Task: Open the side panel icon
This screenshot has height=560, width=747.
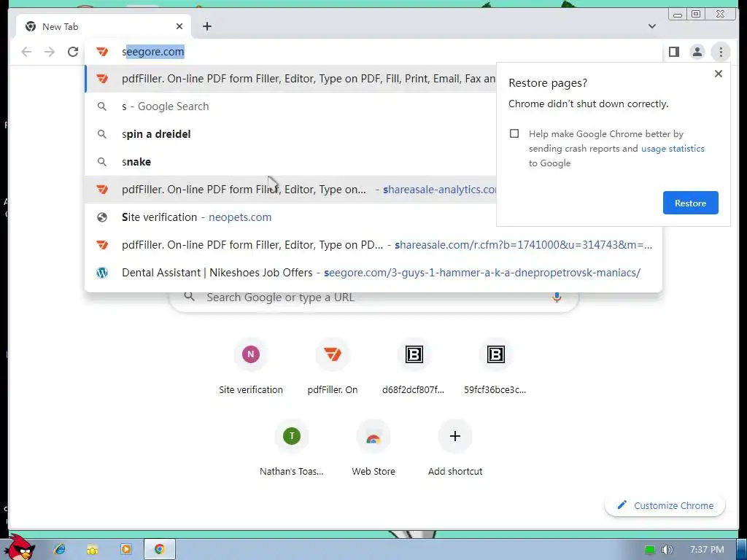Action: (673, 52)
